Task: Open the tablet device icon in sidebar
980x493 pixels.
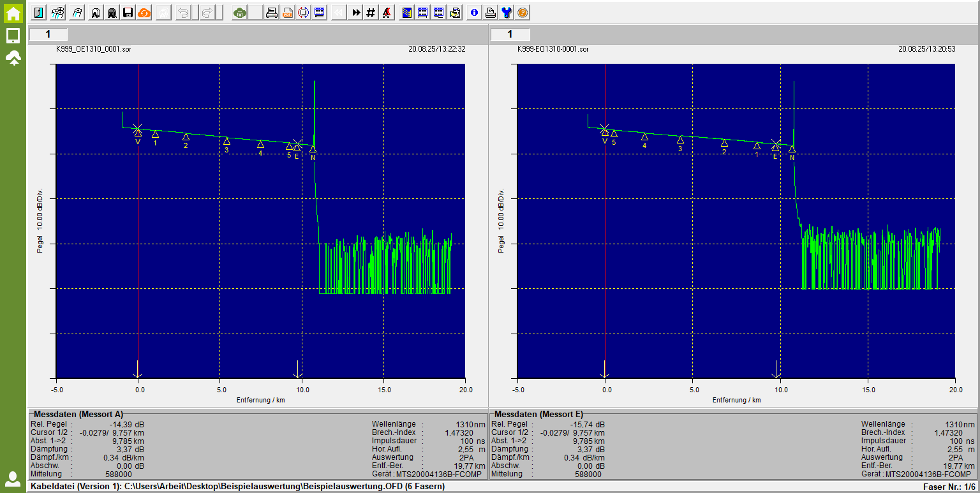Action: pos(13,36)
